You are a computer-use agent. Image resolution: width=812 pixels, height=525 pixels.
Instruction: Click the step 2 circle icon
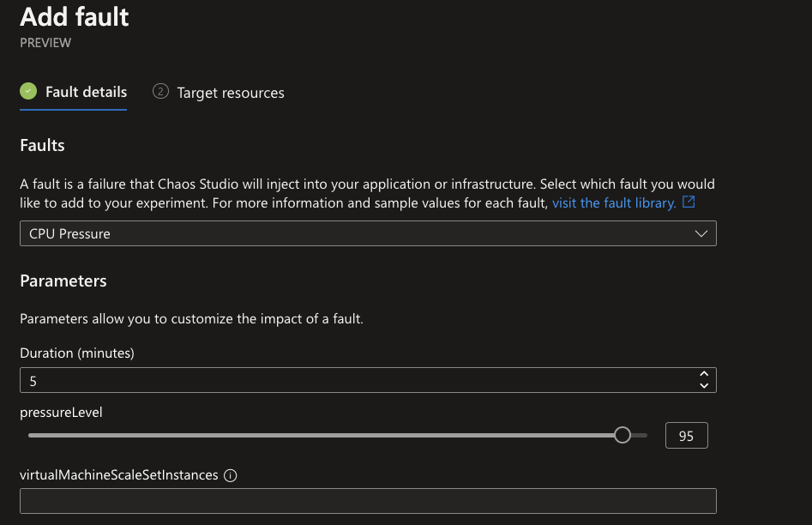(160, 91)
